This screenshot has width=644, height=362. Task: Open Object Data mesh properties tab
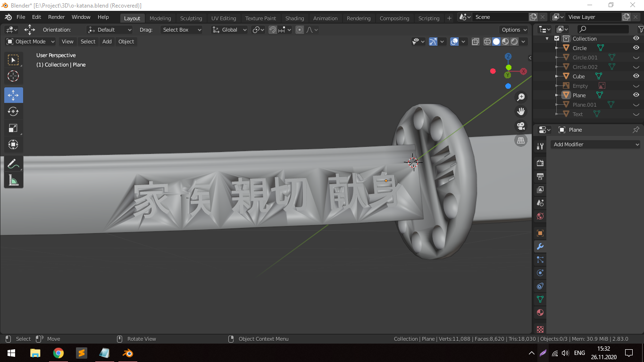coord(540,299)
